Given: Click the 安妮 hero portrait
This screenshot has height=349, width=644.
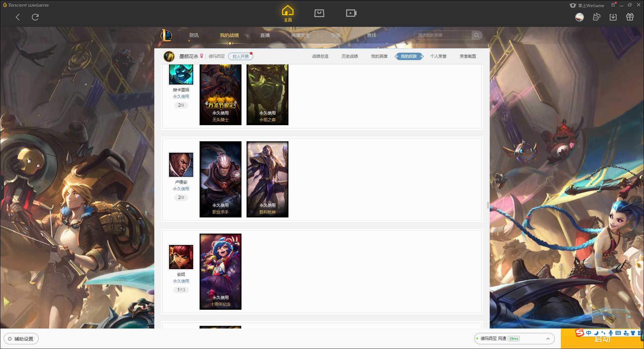Looking at the screenshot, I should (181, 257).
